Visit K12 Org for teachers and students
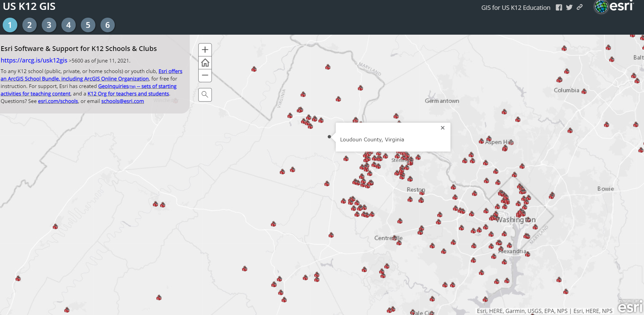Screen dimensions: 644x315 coord(128,94)
